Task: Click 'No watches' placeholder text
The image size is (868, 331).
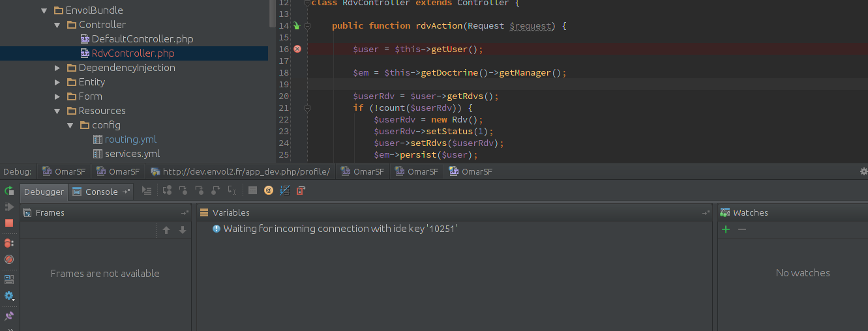Action: coord(803,273)
